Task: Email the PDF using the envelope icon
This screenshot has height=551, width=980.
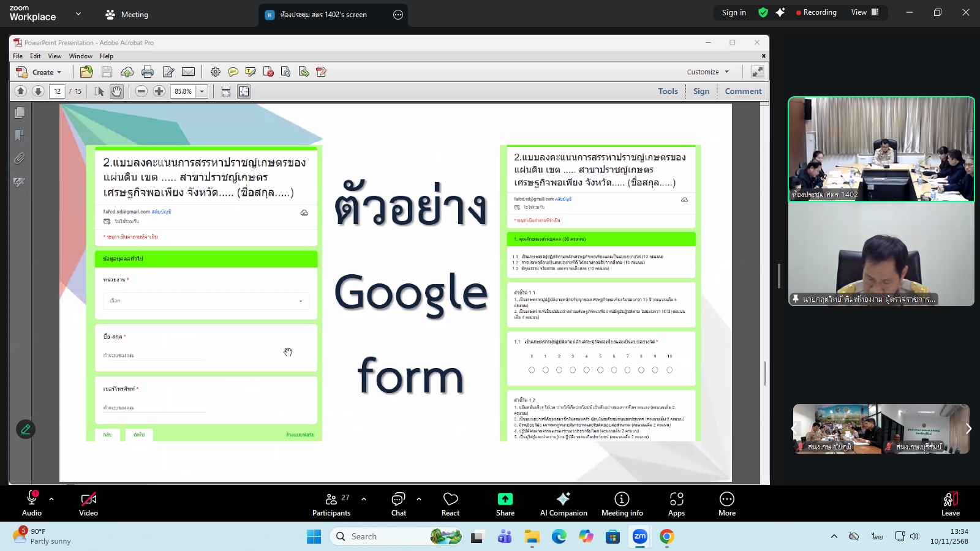Action: 188,72
